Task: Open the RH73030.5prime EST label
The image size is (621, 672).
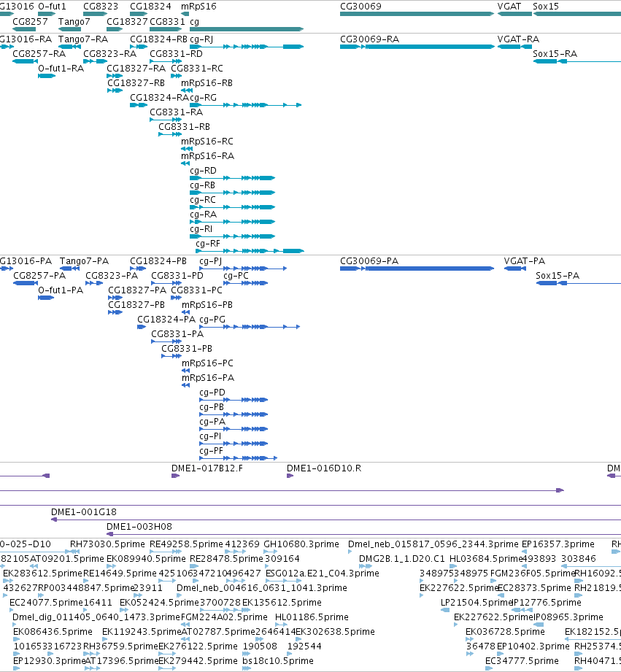Action: coord(107,544)
